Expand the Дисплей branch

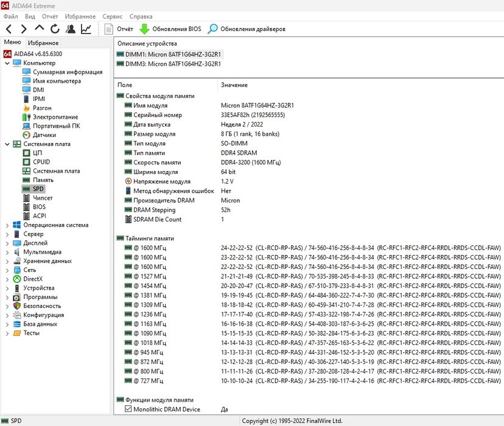(7, 243)
